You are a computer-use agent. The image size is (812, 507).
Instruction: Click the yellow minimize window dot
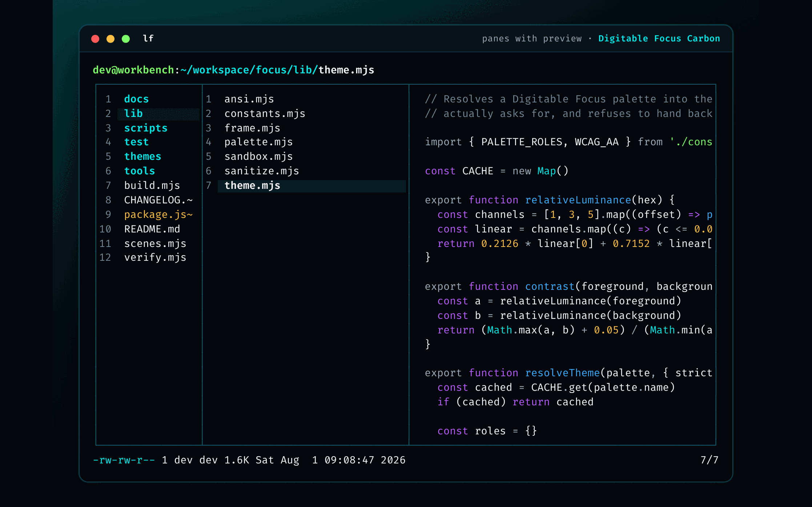[x=110, y=39]
